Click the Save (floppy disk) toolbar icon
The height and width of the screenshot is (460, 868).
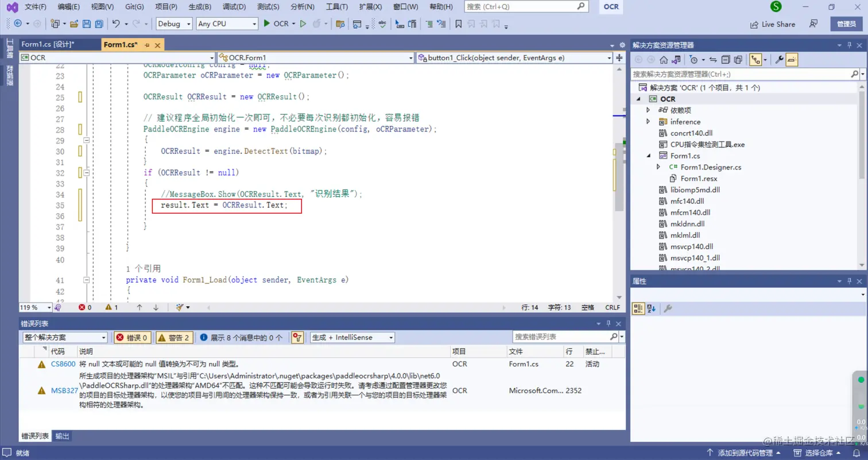tap(87, 24)
